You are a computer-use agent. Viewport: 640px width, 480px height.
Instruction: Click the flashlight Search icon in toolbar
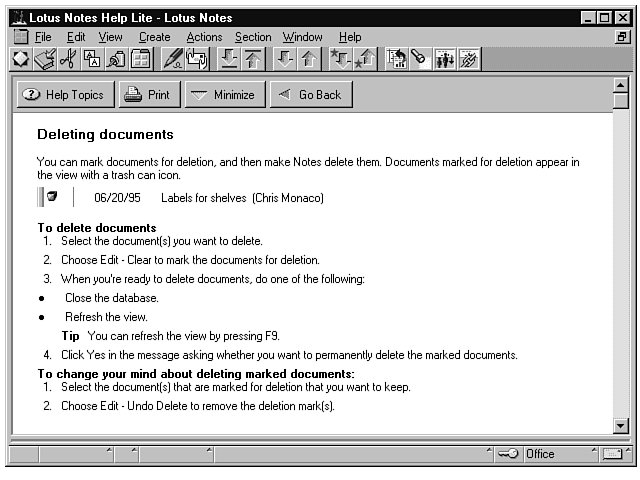[x=418, y=59]
